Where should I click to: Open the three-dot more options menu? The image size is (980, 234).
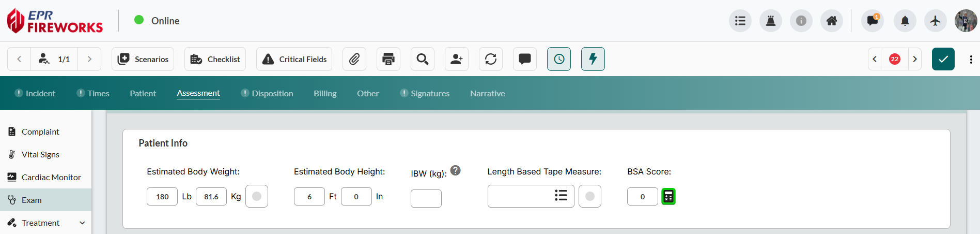pos(971,59)
